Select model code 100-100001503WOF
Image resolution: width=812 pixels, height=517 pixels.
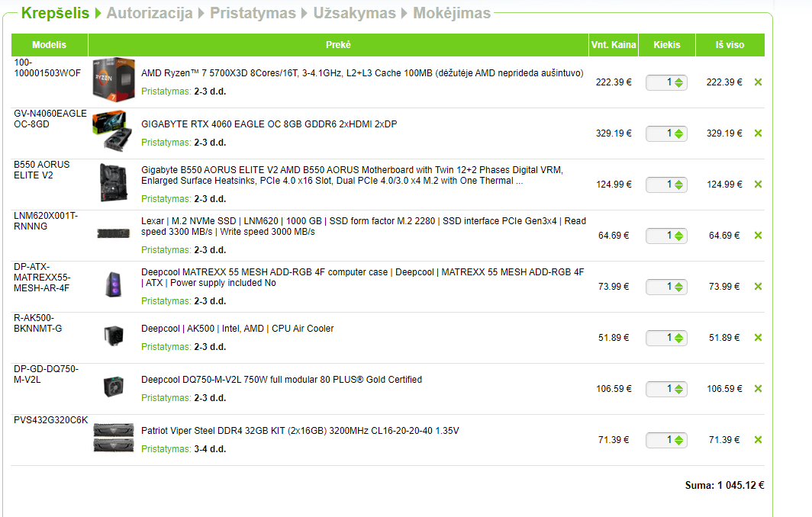47,68
